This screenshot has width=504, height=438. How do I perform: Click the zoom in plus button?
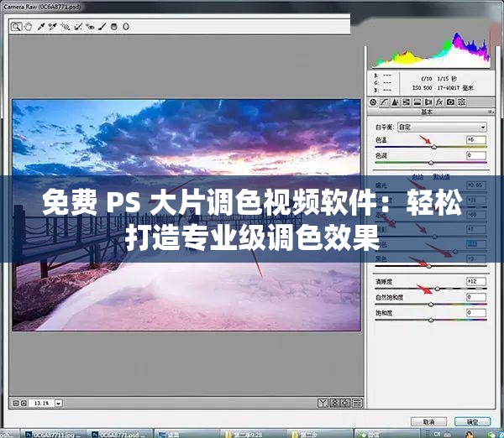tap(24, 403)
